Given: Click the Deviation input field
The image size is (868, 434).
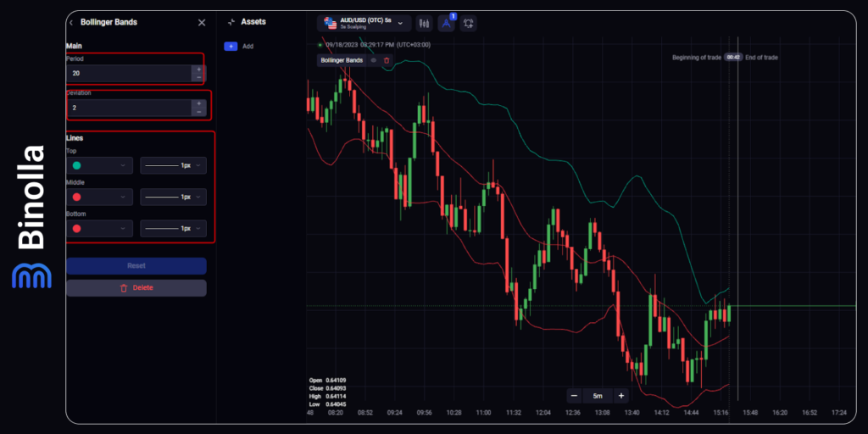Looking at the screenshot, I should pyautogui.click(x=129, y=108).
